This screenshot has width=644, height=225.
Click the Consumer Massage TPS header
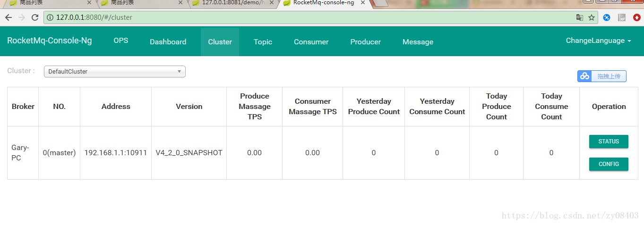click(313, 107)
